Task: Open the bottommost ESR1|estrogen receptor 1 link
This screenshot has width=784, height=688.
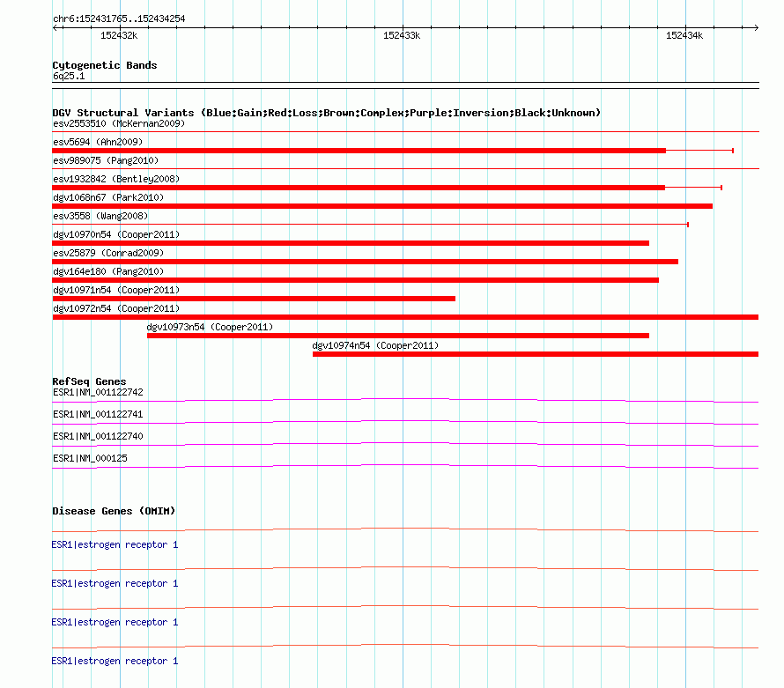Action: point(115,661)
